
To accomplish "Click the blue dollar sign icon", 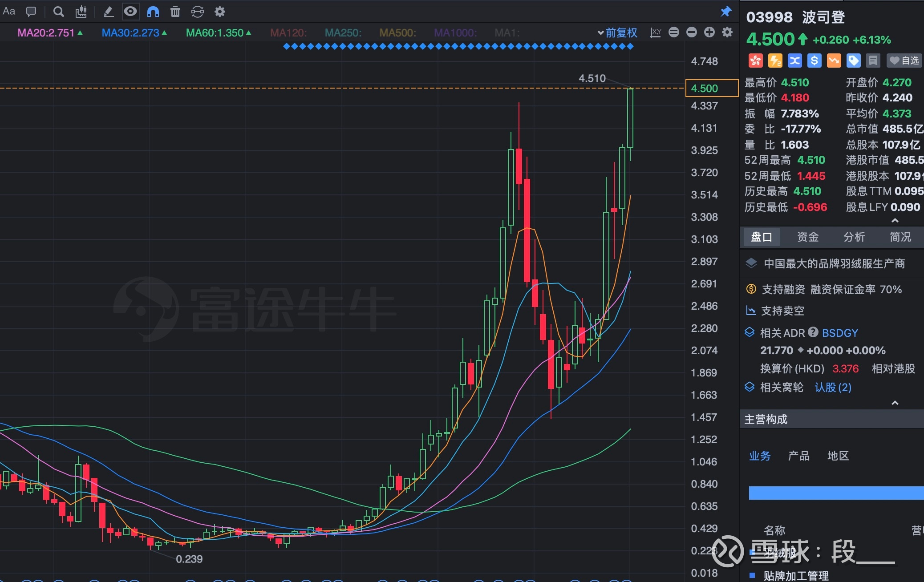I will (814, 61).
